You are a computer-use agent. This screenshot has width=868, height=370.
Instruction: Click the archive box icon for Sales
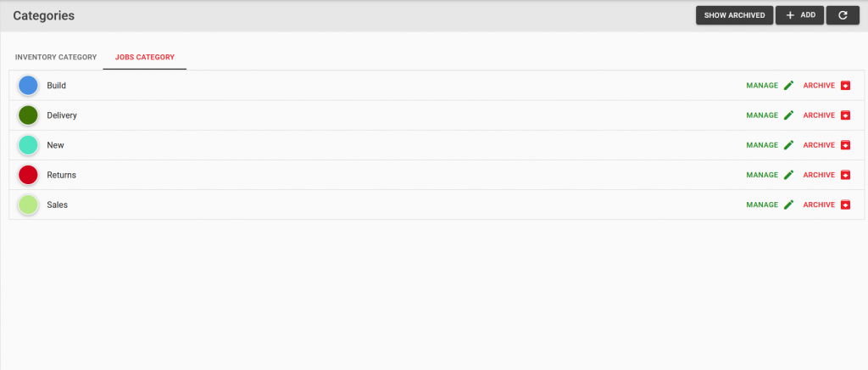[x=845, y=205]
